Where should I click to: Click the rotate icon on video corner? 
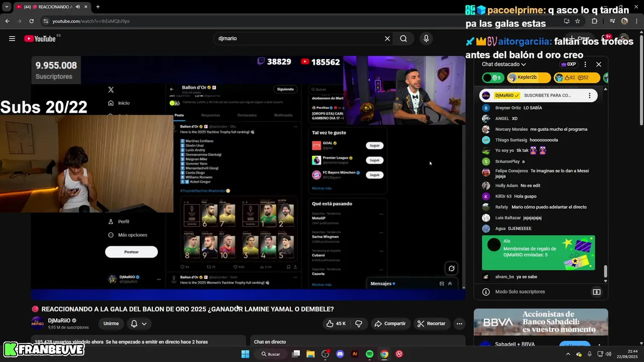[452, 268]
